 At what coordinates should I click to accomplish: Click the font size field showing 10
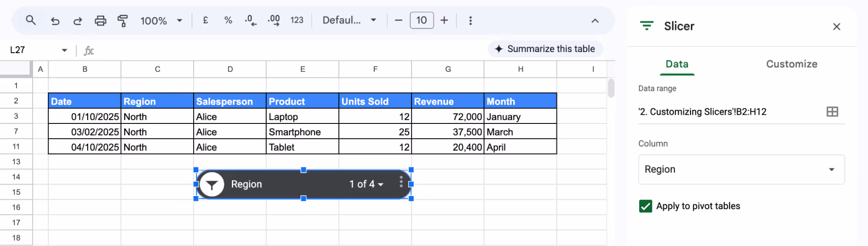pyautogui.click(x=422, y=20)
